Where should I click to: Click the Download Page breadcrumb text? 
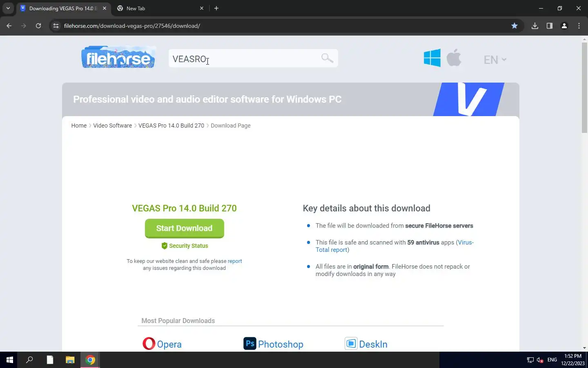point(231,126)
